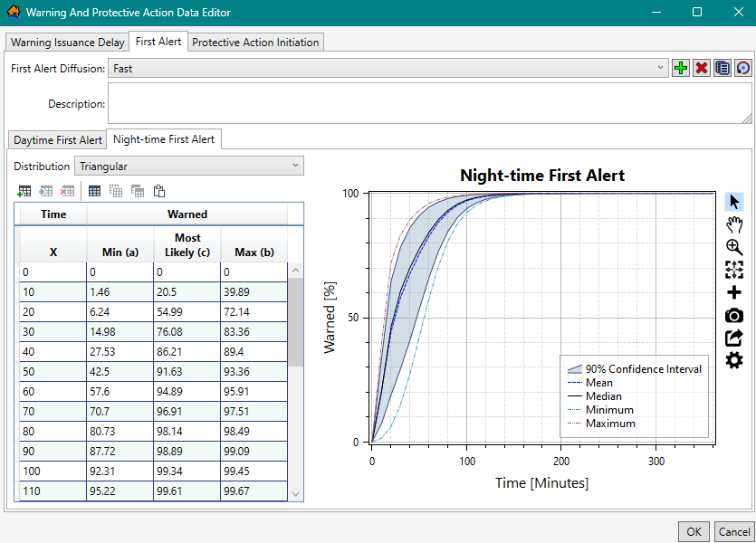Add a new table row with green plus icon
The height and width of the screenshot is (543, 756).
[24, 191]
